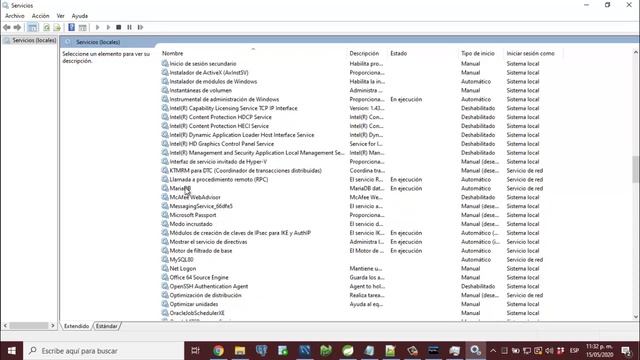The height and width of the screenshot is (360, 640).
Task: Click MariaDB's En ejecución status cell
Action: (406, 189)
